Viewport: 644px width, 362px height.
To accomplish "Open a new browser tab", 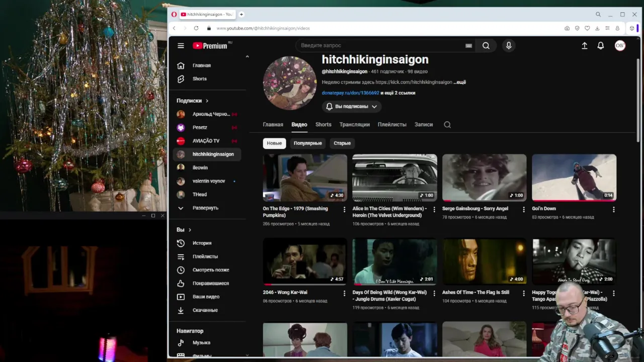I will point(242,15).
